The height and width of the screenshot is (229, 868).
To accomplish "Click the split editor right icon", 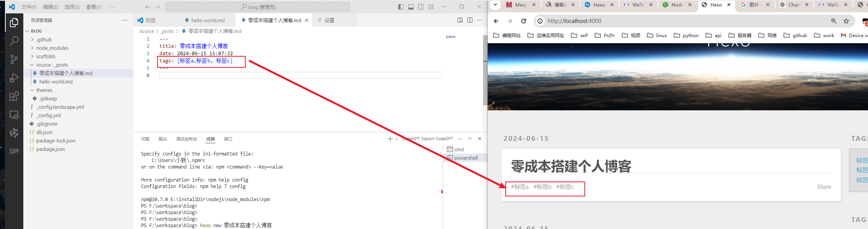I will (470, 20).
